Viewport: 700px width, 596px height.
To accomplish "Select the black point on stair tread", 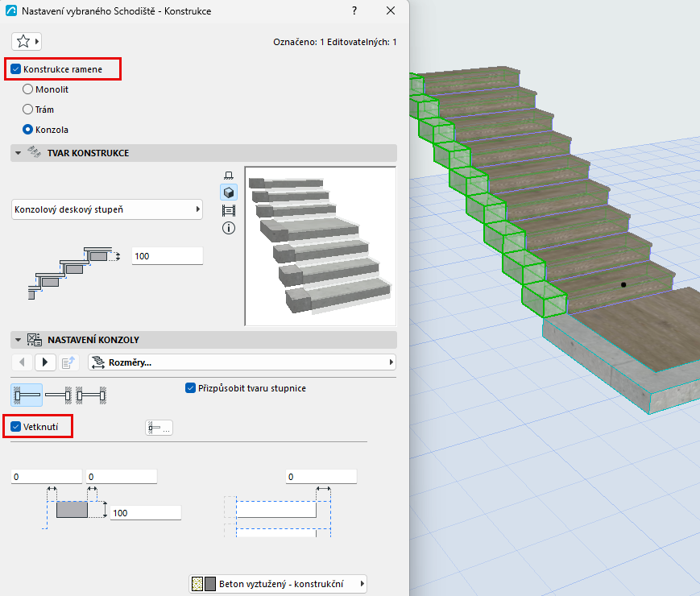I will pyautogui.click(x=623, y=284).
